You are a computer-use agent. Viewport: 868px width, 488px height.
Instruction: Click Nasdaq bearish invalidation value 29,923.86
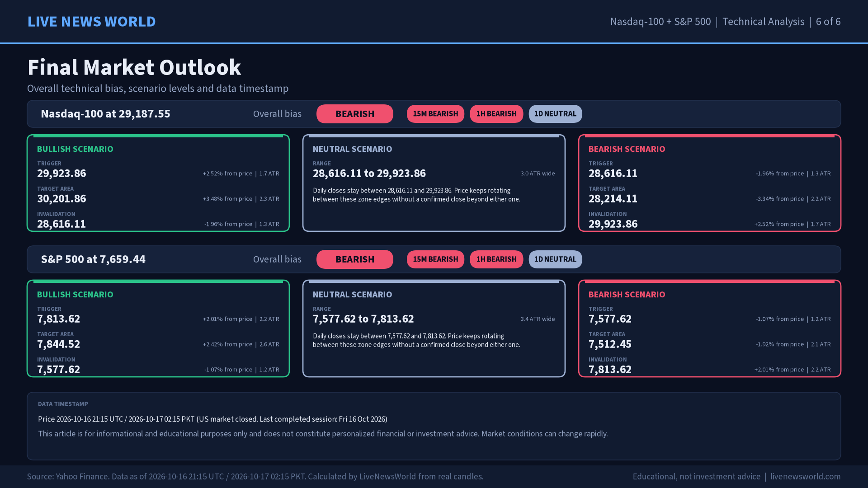[x=613, y=224]
